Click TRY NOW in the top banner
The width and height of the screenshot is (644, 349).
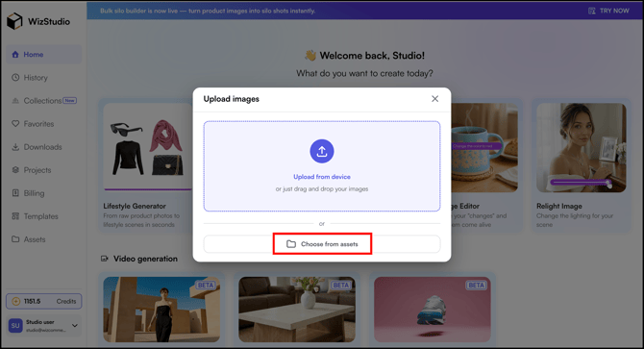coord(614,11)
